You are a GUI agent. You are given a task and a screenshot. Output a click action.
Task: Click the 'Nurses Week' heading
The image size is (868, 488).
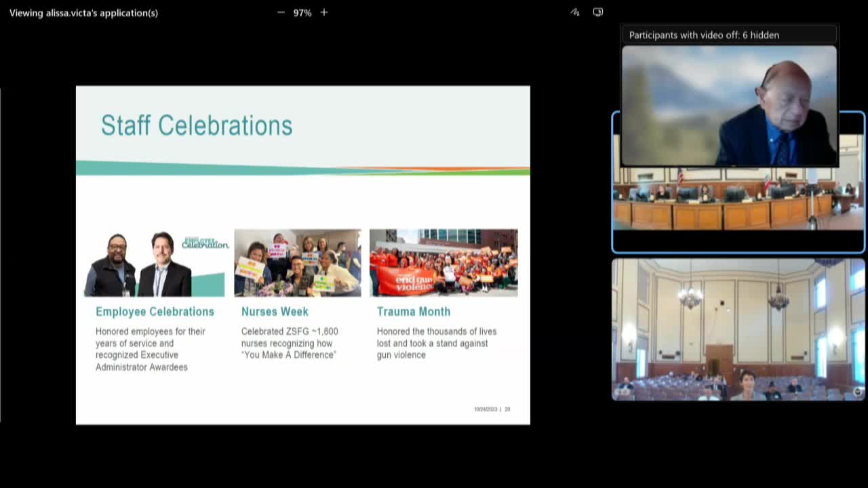pyautogui.click(x=275, y=312)
